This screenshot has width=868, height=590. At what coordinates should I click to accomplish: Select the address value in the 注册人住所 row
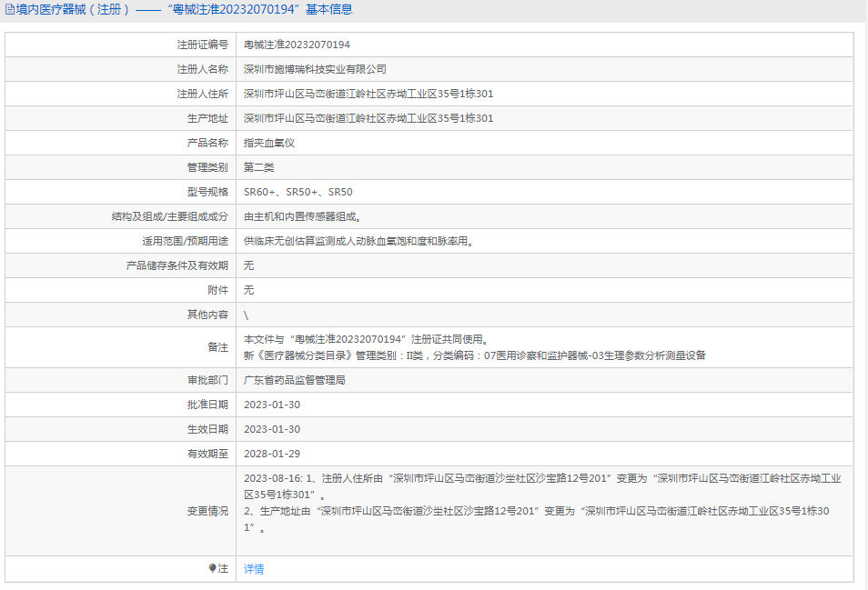(x=368, y=94)
